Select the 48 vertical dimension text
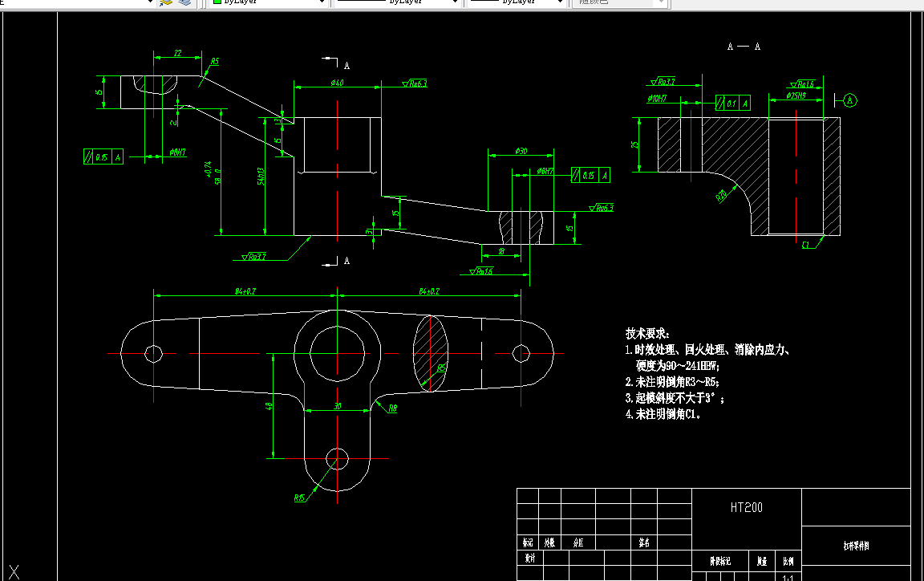 point(269,406)
